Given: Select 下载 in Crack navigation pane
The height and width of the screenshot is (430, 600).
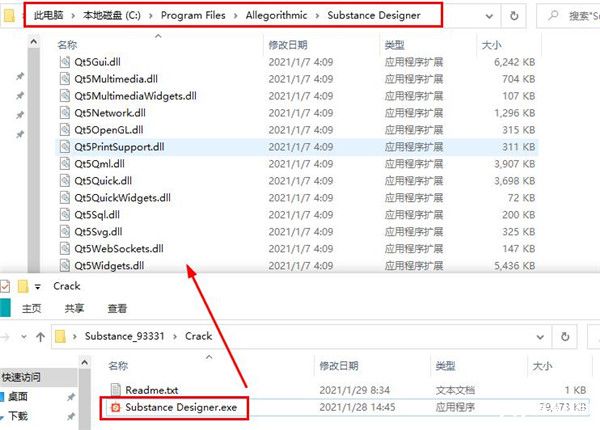Looking at the screenshot, I should (18, 416).
